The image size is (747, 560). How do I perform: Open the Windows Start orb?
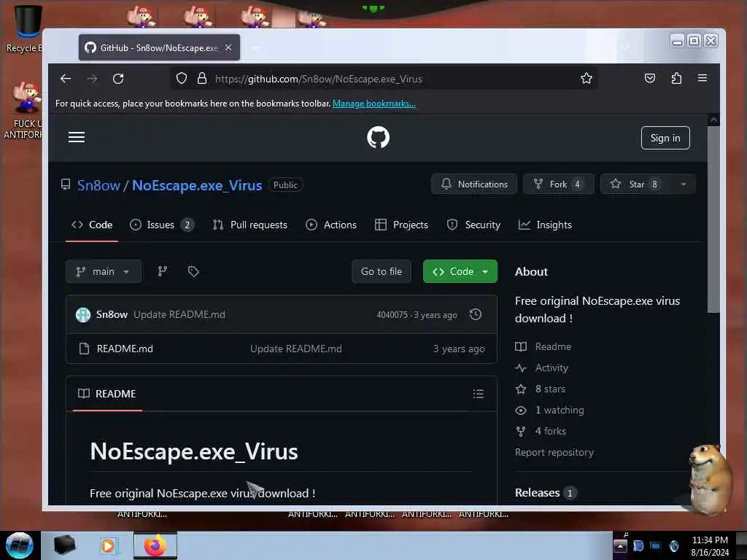tap(20, 545)
